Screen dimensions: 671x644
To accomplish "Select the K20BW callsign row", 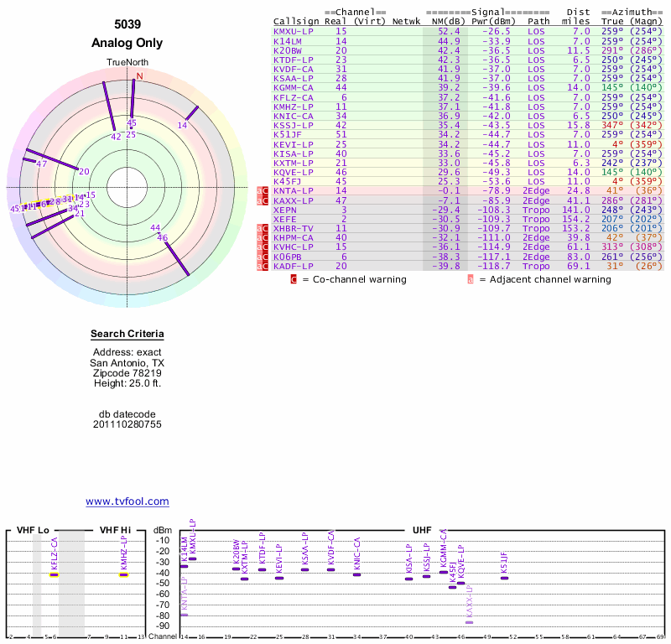I will (289, 49).
